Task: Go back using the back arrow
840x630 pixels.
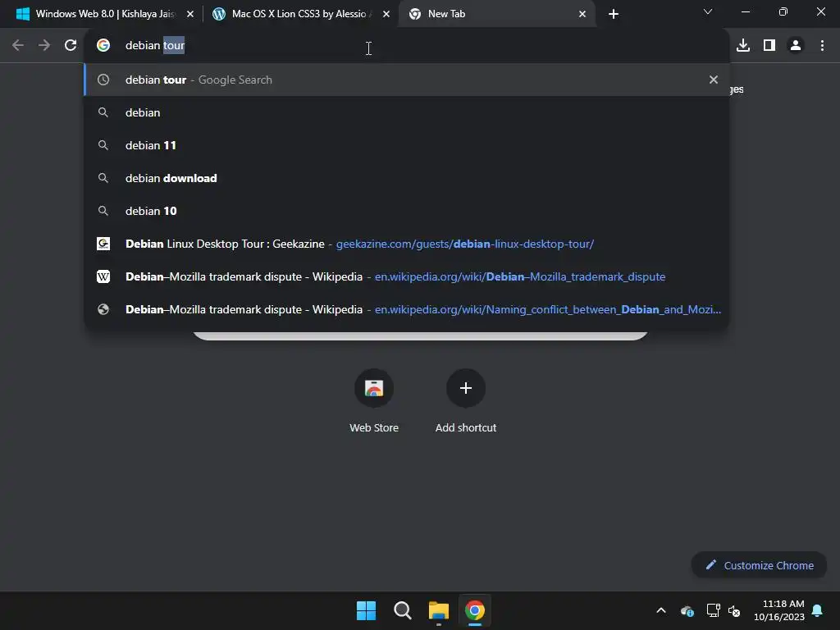Action: tap(18, 46)
